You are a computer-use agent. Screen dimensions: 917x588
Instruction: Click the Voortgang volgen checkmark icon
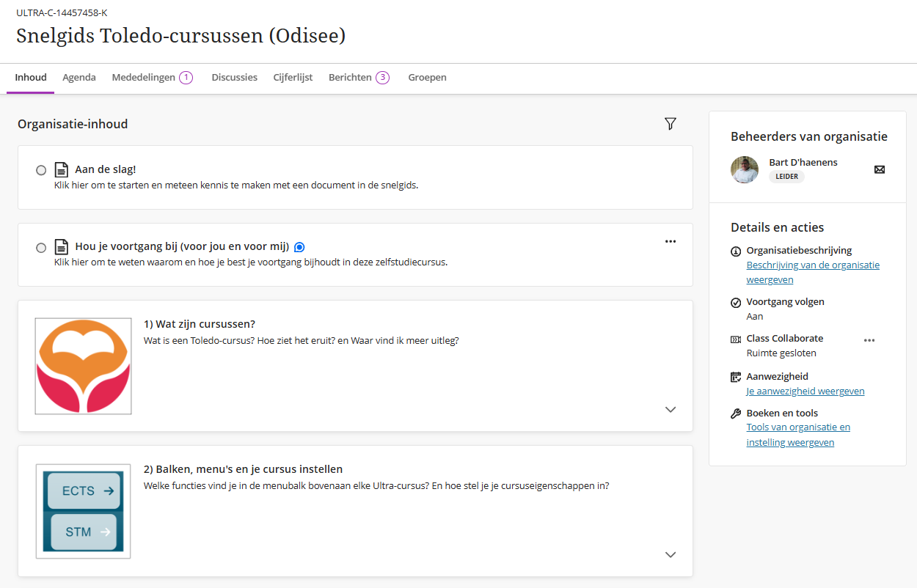(x=736, y=303)
